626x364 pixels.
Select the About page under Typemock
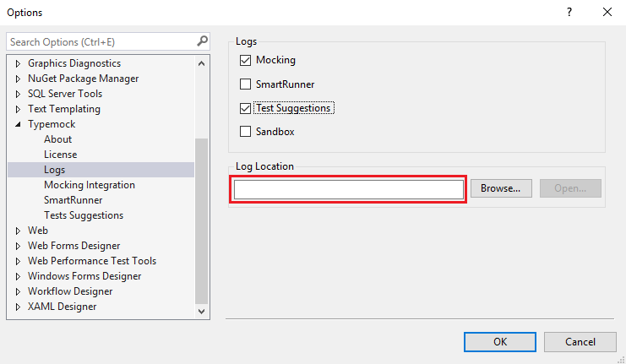(x=58, y=139)
